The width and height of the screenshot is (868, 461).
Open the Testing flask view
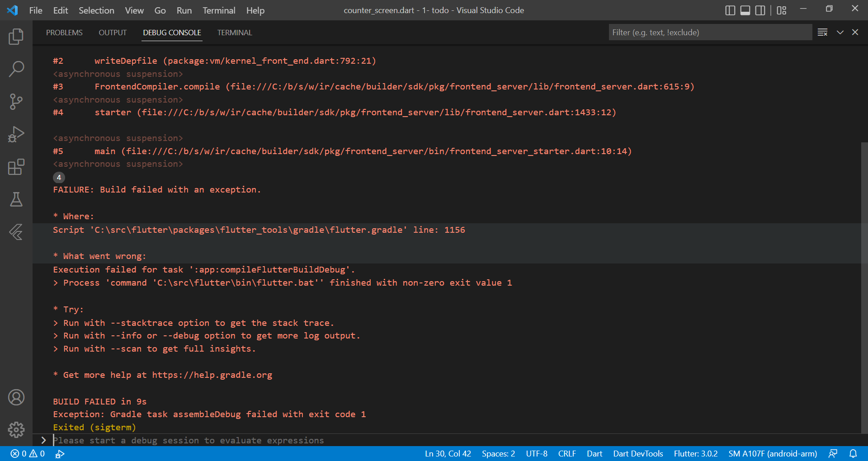pyautogui.click(x=16, y=199)
